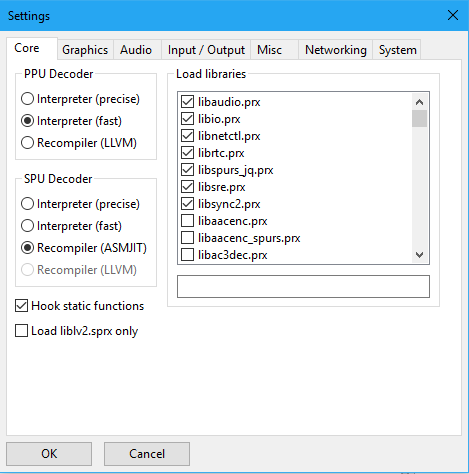Screen dimensions: 469x474
Task: Select PPU Interpreter (precise) radio option
Action: (80, 99)
